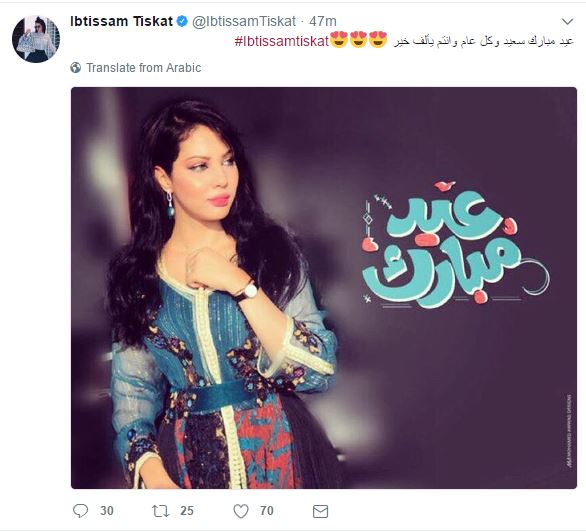The height and width of the screenshot is (532, 586).
Task: Click the first heart-eyes emoji
Action: pos(339,40)
